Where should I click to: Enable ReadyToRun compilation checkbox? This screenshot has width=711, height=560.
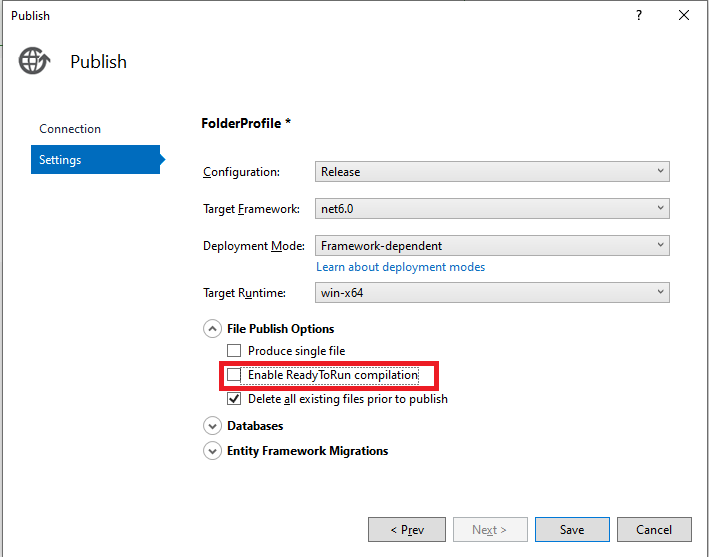[x=234, y=375]
